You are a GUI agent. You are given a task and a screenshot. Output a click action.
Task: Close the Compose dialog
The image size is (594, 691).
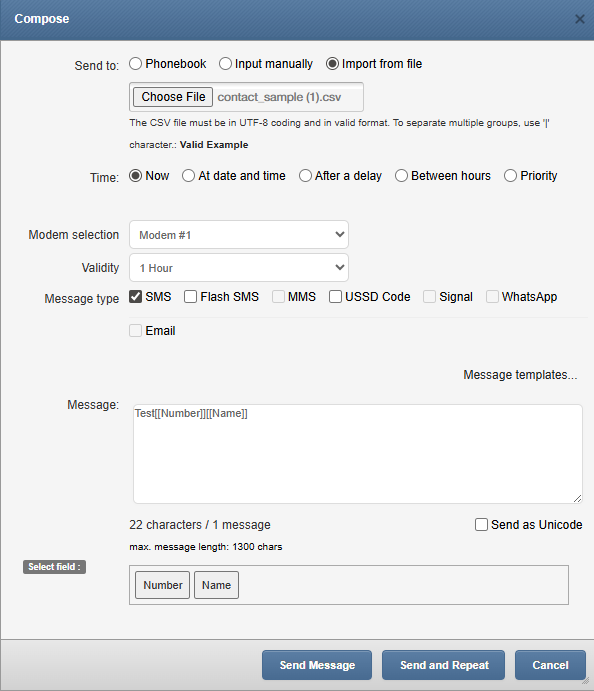point(579,19)
